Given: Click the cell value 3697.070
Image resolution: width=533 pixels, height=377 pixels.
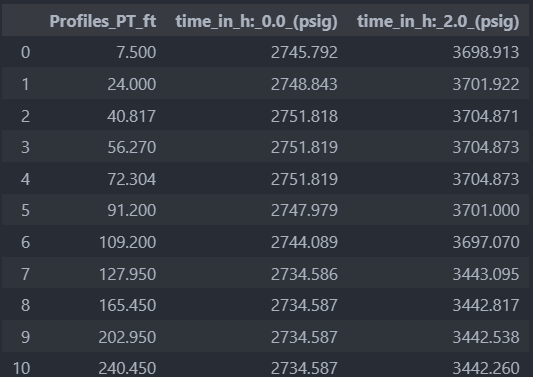Looking at the screenshot, I should coord(486,242).
